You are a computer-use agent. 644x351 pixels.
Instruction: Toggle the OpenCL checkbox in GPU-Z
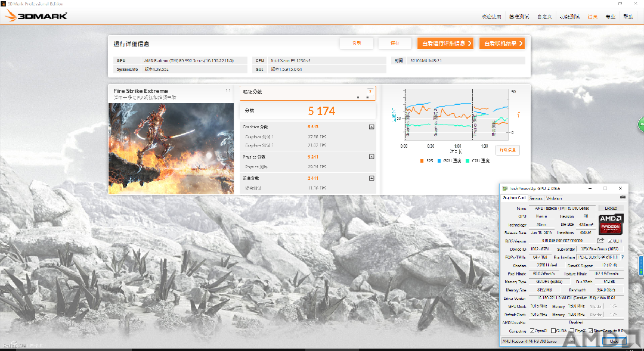click(532, 331)
